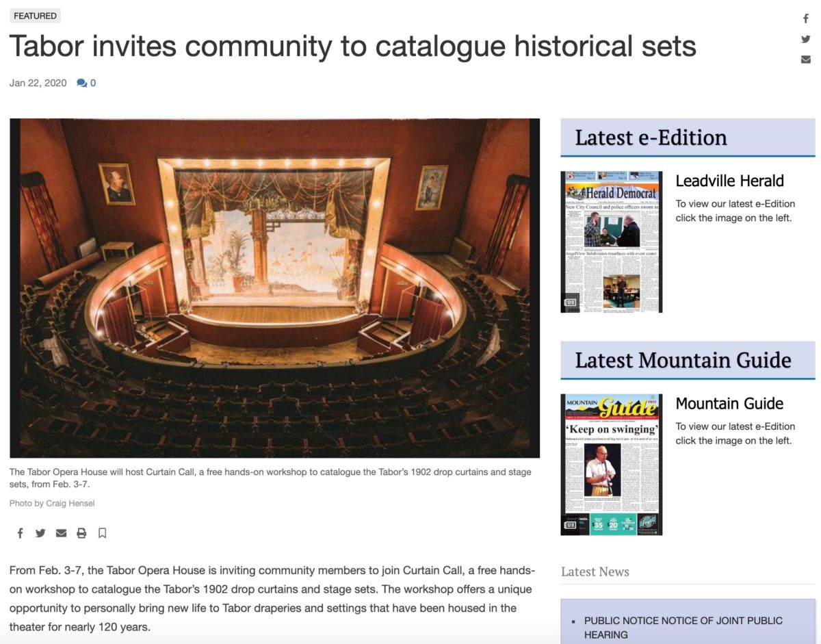
Task: Open Latest Mountain Guide section header
Action: (x=688, y=360)
